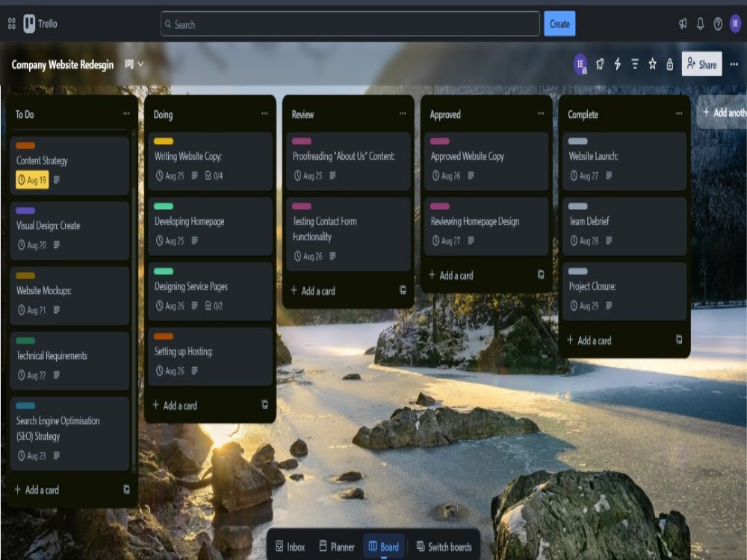Open the Designing Service Pages card
Image resolution: width=747 pixels, height=560 pixels.
210,291
